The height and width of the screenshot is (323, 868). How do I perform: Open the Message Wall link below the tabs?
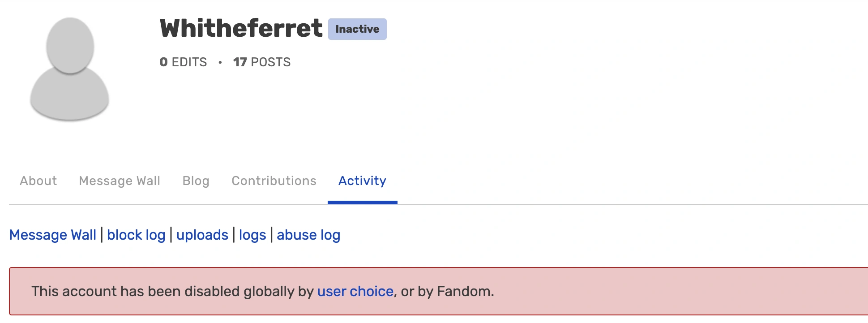[x=54, y=235]
